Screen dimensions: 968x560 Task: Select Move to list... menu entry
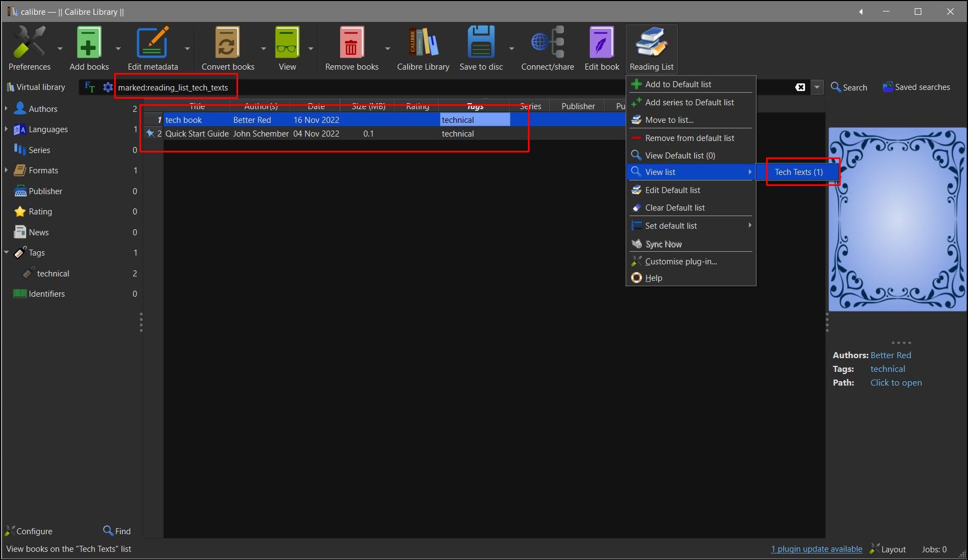(x=691, y=120)
